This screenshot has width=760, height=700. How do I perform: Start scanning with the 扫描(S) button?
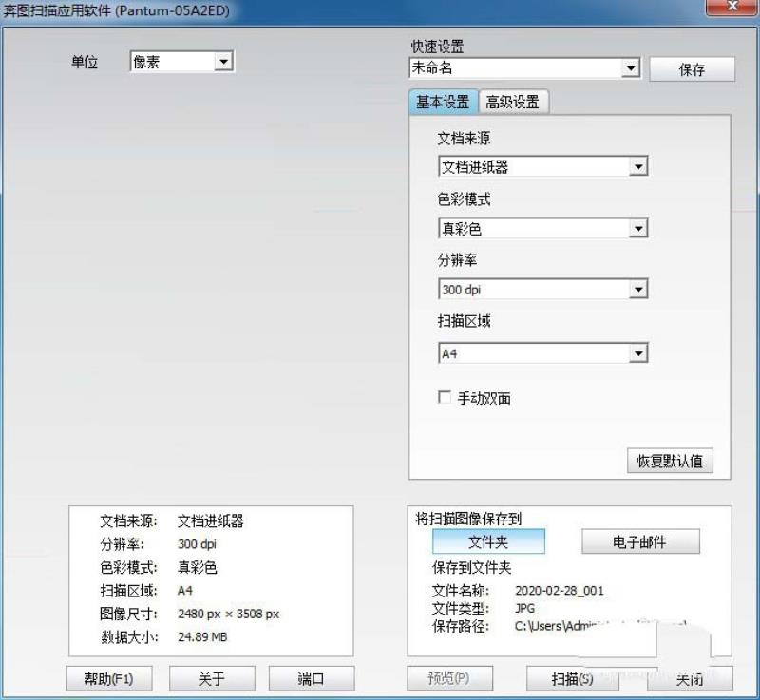(x=572, y=678)
